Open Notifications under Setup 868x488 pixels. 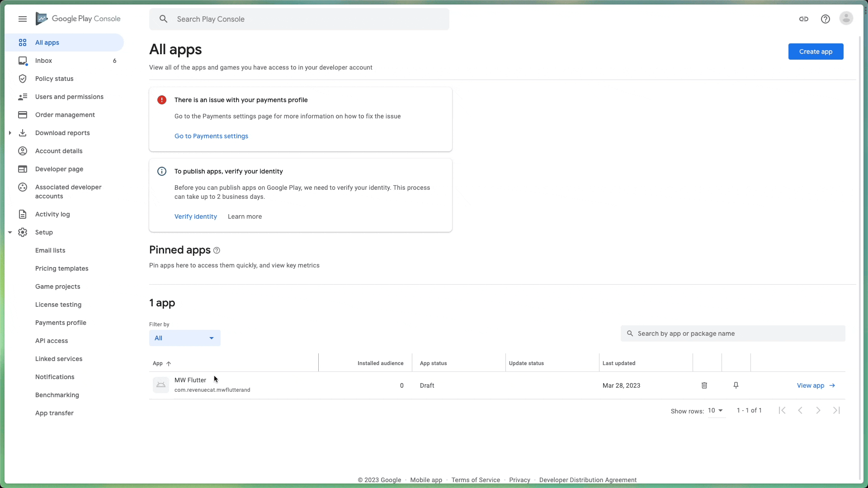(55, 377)
